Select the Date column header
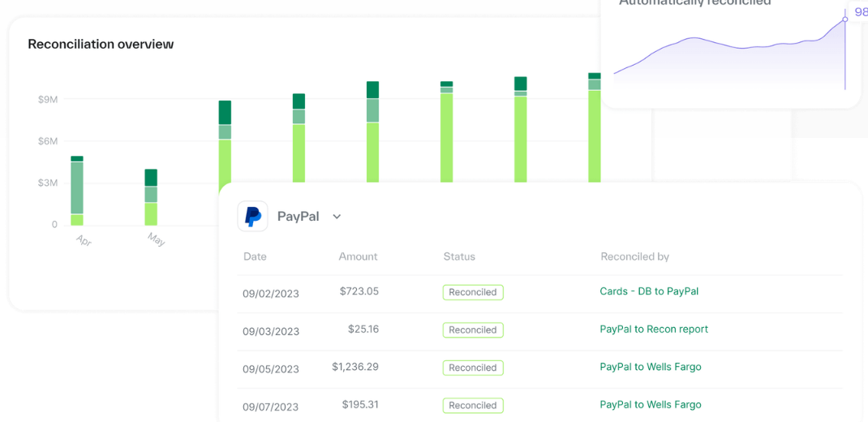Viewport: 868px width, 422px height. [x=255, y=256]
